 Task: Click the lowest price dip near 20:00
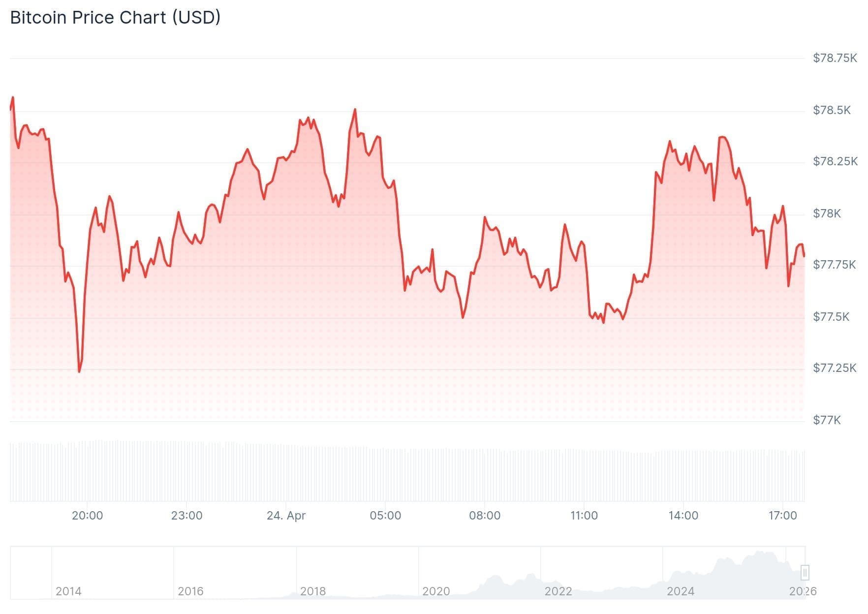[79, 371]
